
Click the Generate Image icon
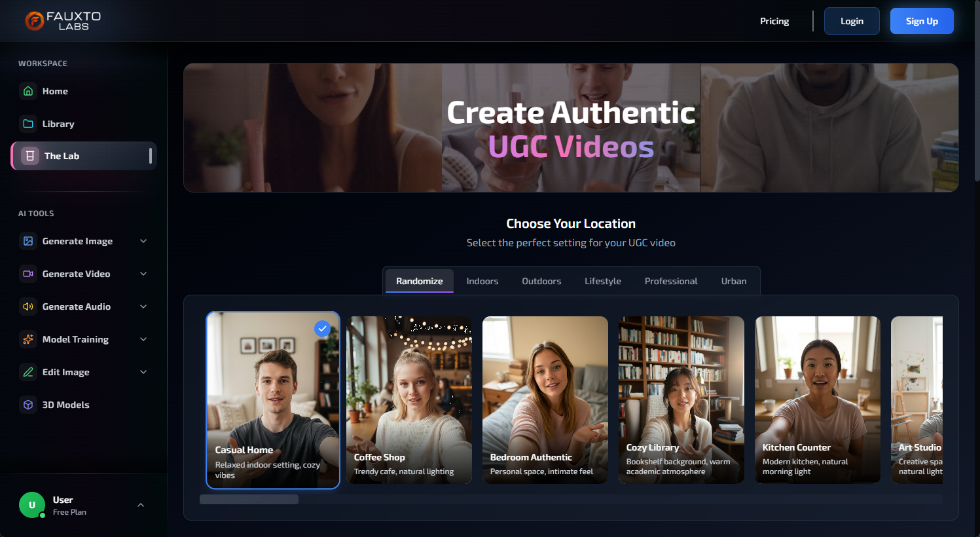28,241
